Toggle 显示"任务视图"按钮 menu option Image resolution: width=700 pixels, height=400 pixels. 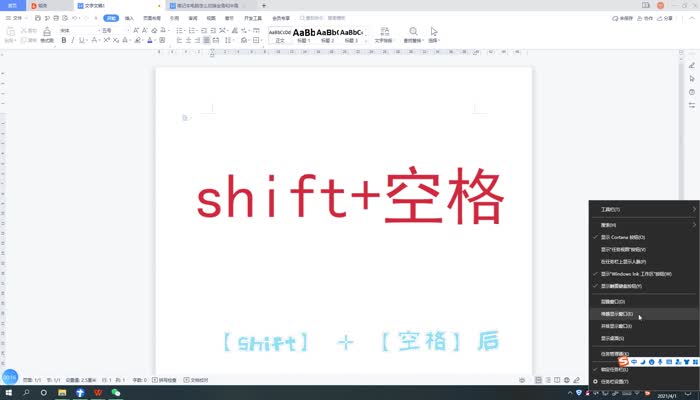tap(643, 250)
